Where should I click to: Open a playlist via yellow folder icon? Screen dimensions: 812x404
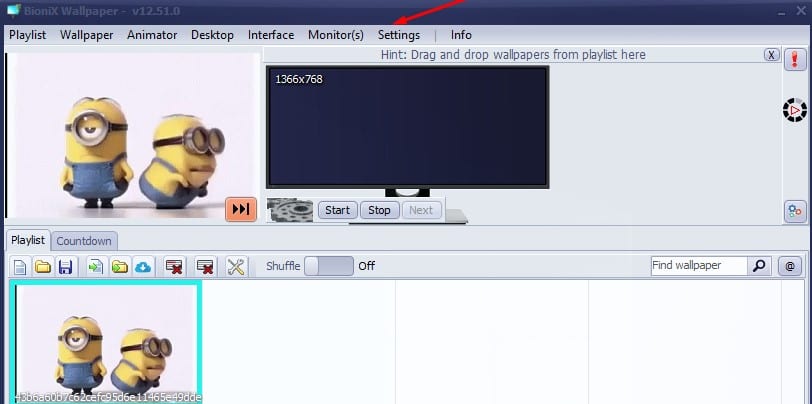pos(43,267)
